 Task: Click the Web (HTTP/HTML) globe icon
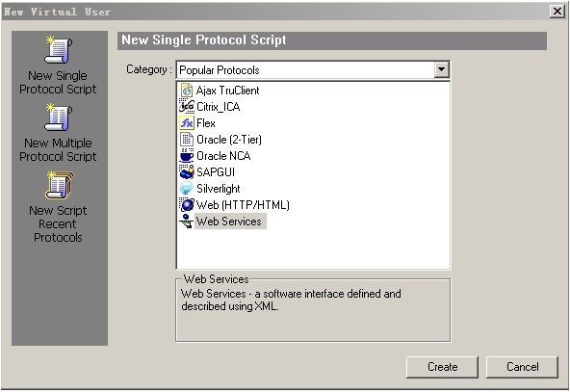187,205
